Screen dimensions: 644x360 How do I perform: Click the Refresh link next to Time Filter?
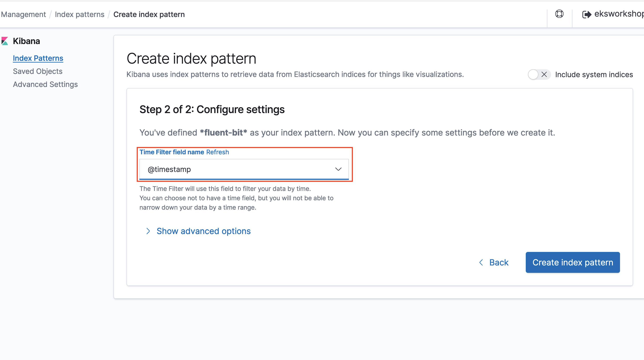coord(217,152)
